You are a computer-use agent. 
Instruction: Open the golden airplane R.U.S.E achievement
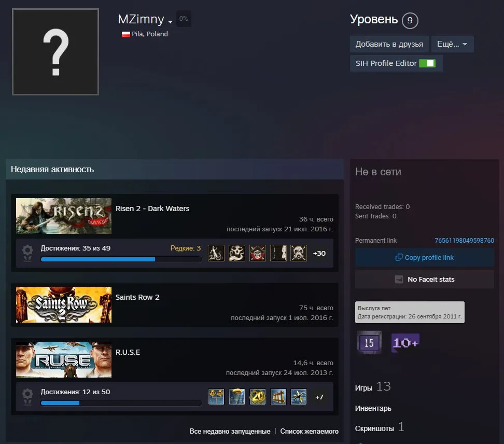[299, 397]
